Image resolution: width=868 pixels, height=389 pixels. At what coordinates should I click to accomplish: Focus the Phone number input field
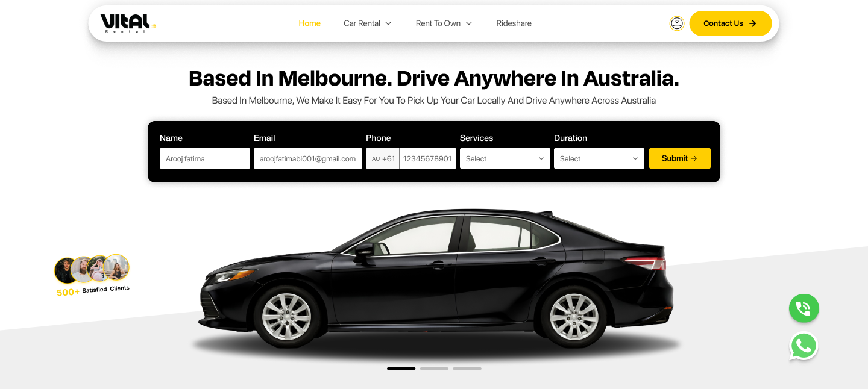(x=428, y=158)
